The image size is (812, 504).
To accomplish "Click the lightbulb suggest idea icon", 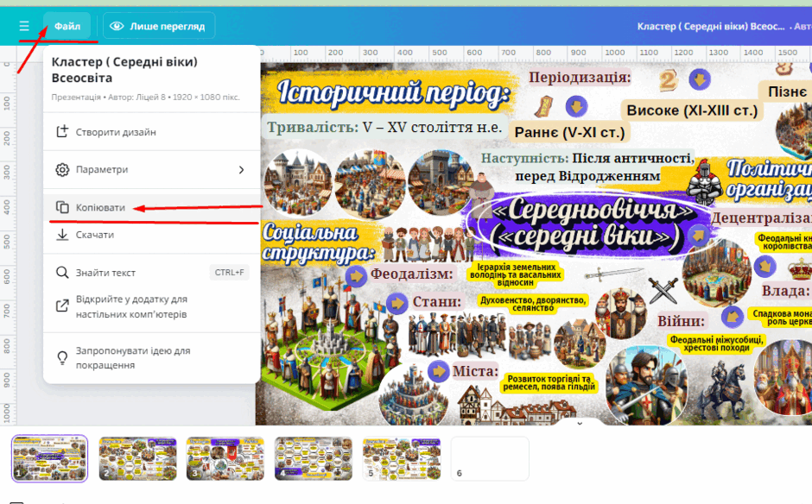I will coord(62,357).
